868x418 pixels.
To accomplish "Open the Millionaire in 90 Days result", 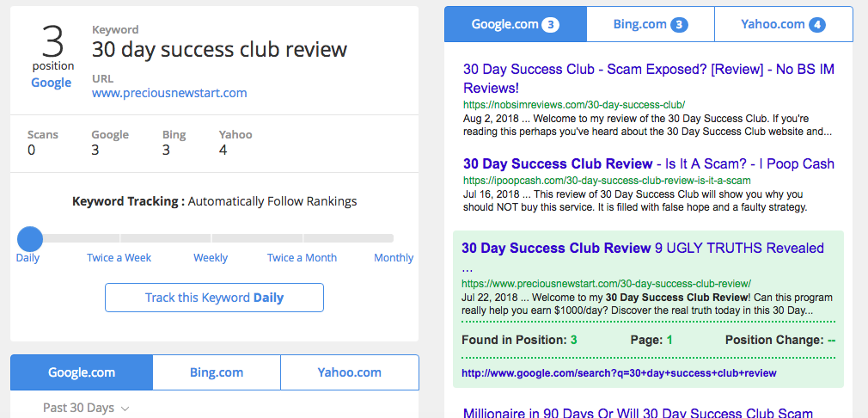I will click(638, 413).
